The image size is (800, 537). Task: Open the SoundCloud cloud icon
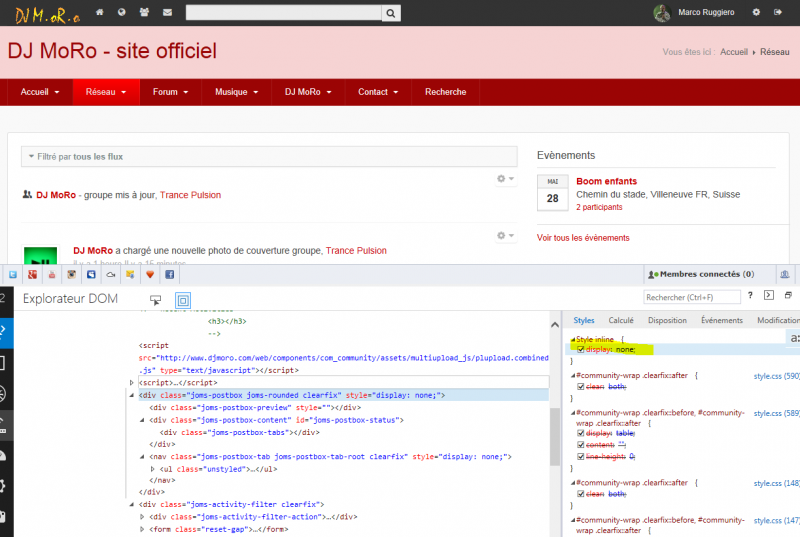111,274
